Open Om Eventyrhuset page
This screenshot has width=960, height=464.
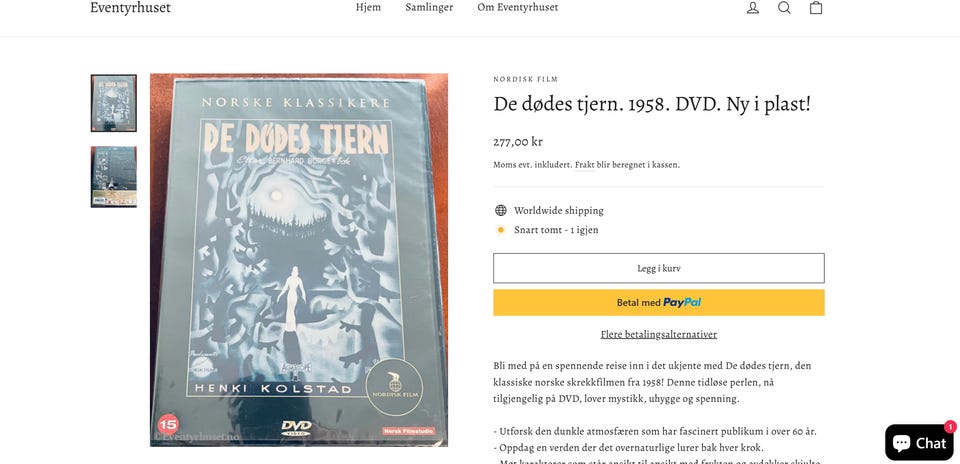(518, 8)
